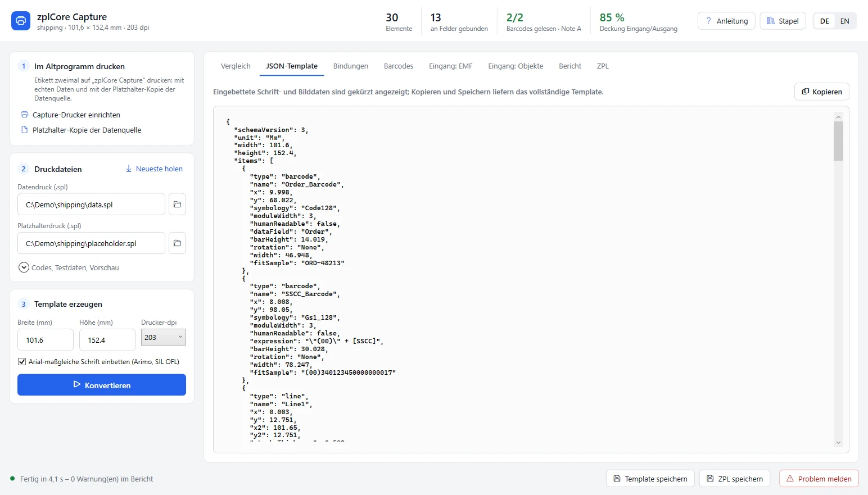Click the document icon beside Platzhalter-Kopie der Datenquelle
This screenshot has height=495, width=868.
pos(24,130)
